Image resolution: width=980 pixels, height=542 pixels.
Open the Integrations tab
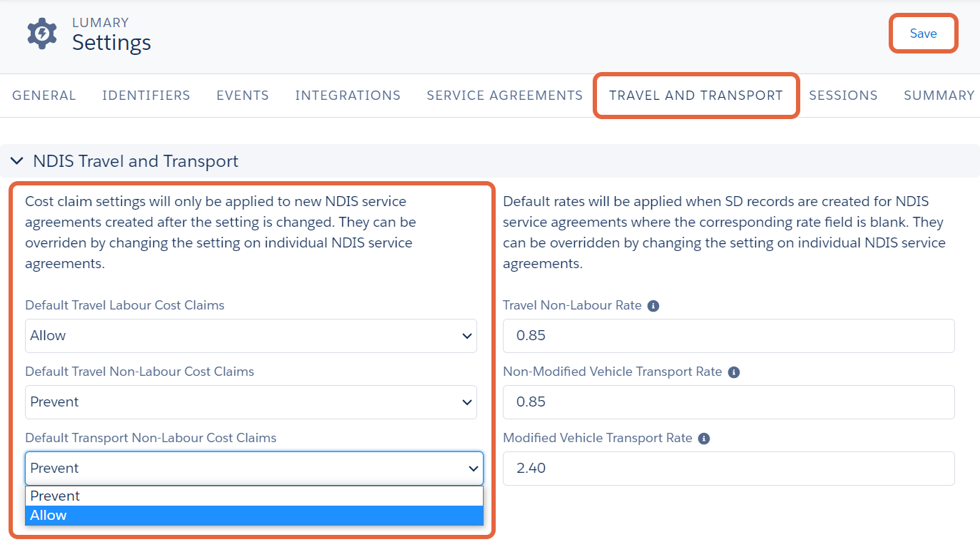(348, 96)
